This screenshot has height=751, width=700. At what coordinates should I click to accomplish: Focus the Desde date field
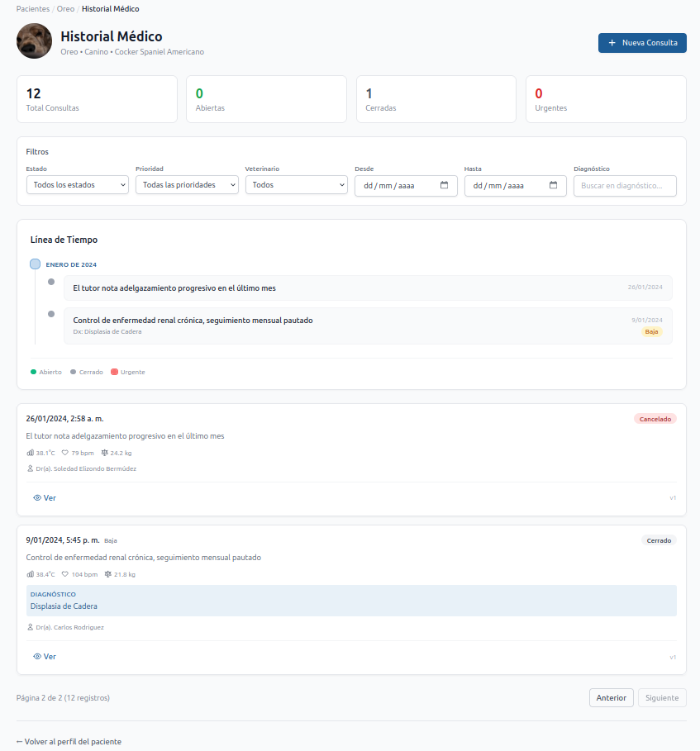(x=406, y=186)
